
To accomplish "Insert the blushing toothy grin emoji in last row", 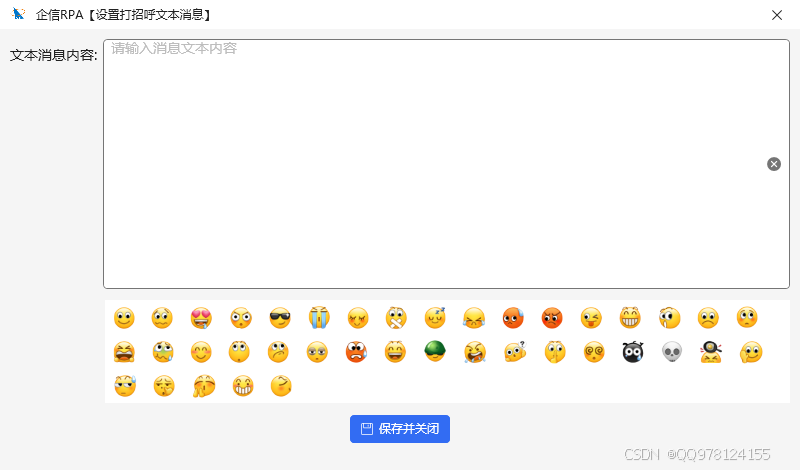I will click(x=243, y=386).
